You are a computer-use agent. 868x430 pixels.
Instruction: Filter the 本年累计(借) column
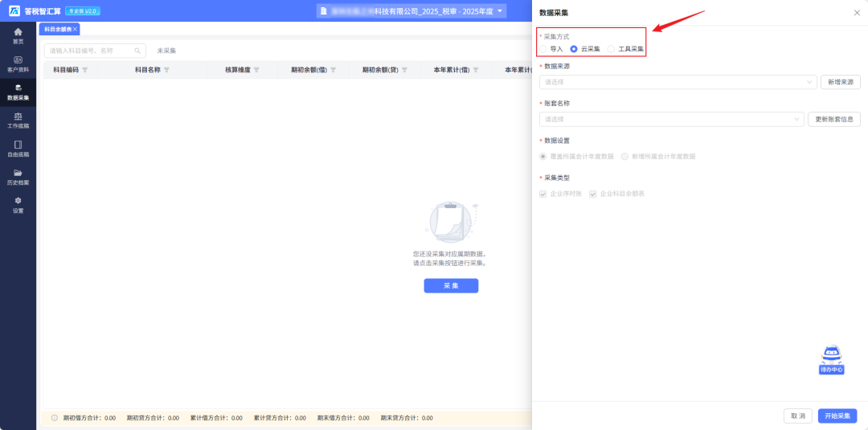point(476,70)
